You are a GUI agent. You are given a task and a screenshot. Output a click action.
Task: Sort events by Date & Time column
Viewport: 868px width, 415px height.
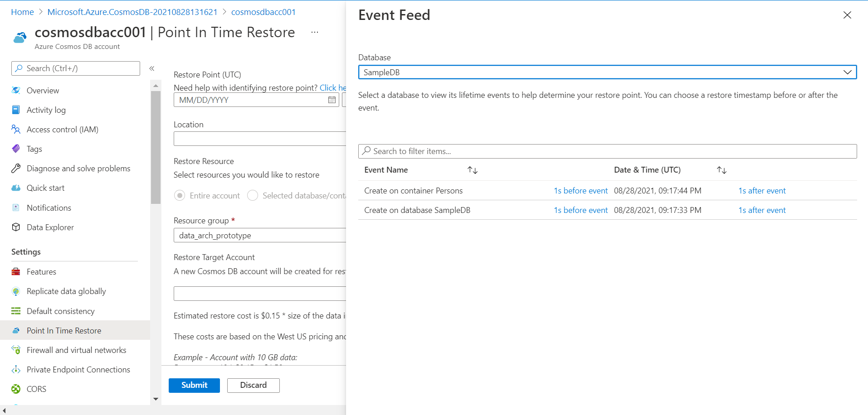pyautogui.click(x=722, y=170)
